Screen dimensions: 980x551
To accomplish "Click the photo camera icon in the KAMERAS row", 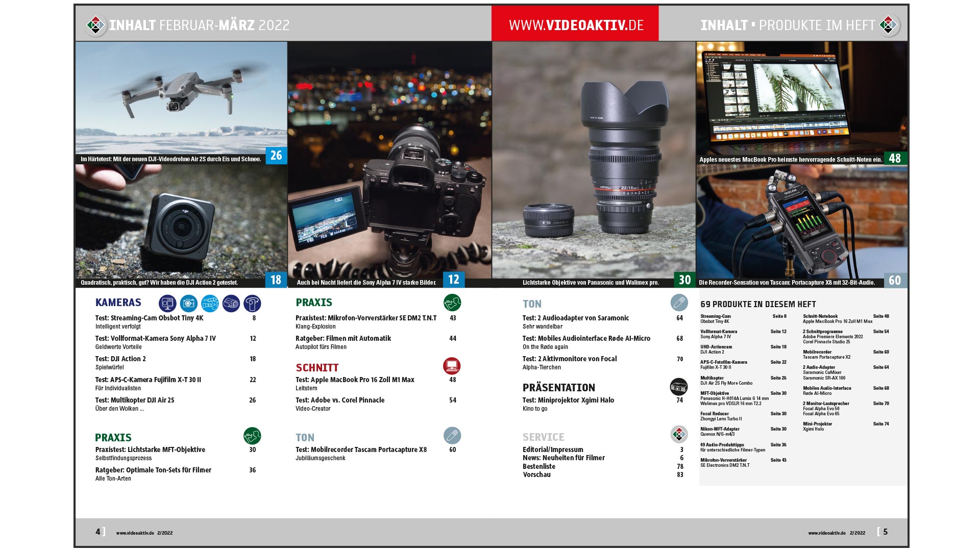I will pos(189,304).
